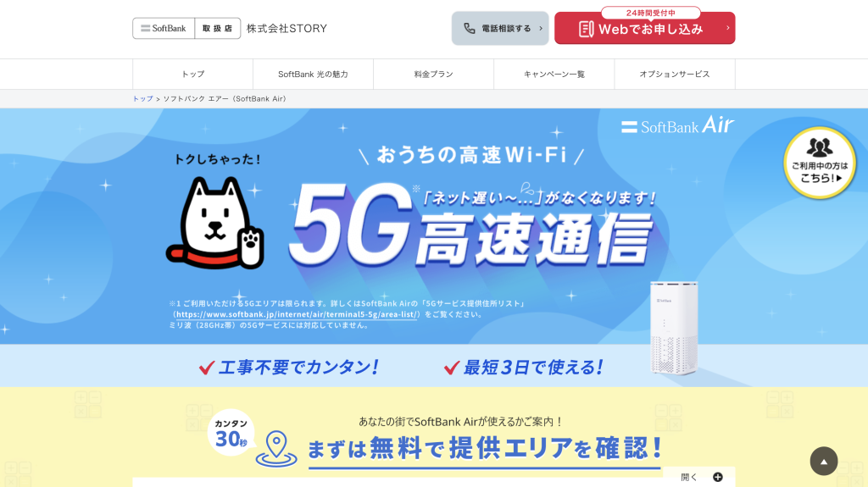Click the document icon on Web application button

[x=587, y=29]
